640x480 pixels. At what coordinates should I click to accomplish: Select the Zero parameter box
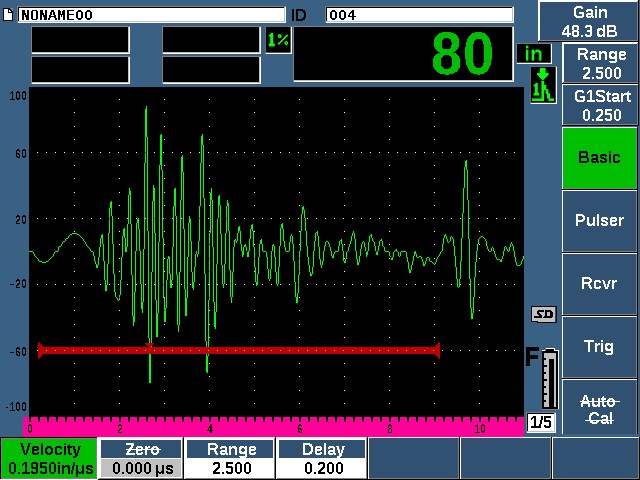click(x=140, y=458)
